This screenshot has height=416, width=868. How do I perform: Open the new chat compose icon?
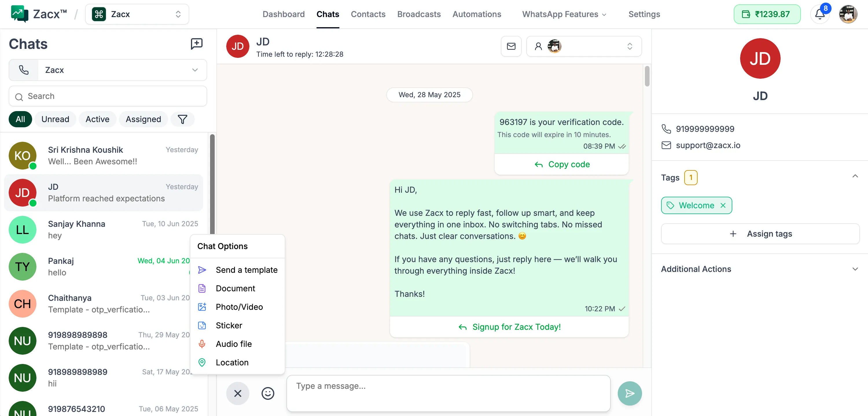click(x=196, y=44)
